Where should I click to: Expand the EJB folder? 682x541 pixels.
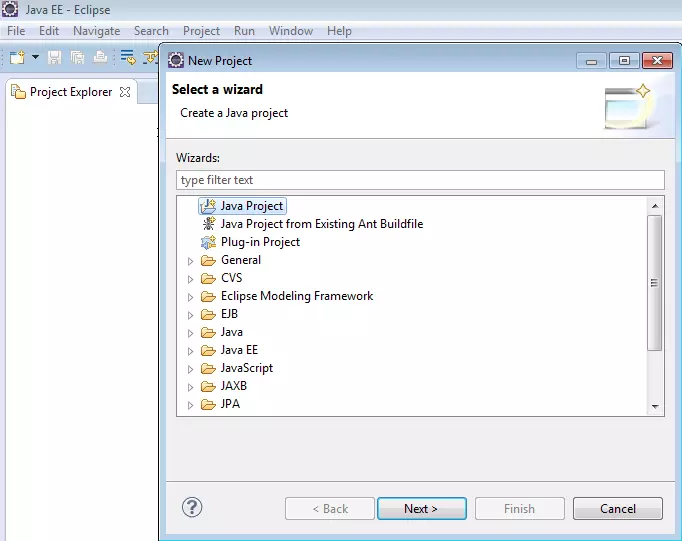[x=190, y=315]
